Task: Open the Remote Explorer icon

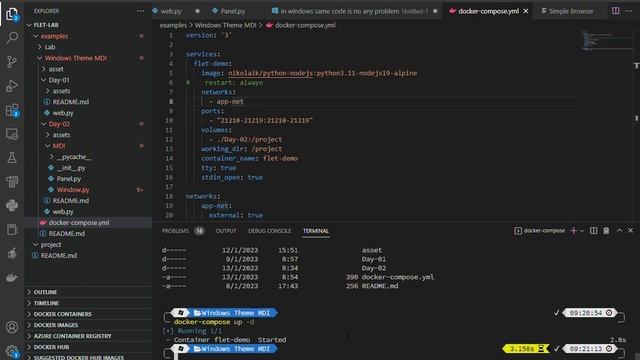Action: pyautogui.click(x=12, y=134)
